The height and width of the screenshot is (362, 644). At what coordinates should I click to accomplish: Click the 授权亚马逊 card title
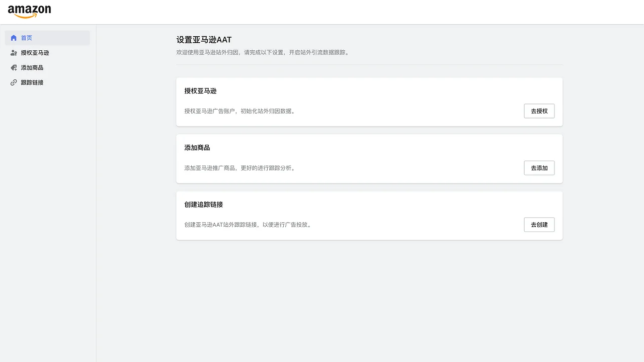[x=200, y=91]
